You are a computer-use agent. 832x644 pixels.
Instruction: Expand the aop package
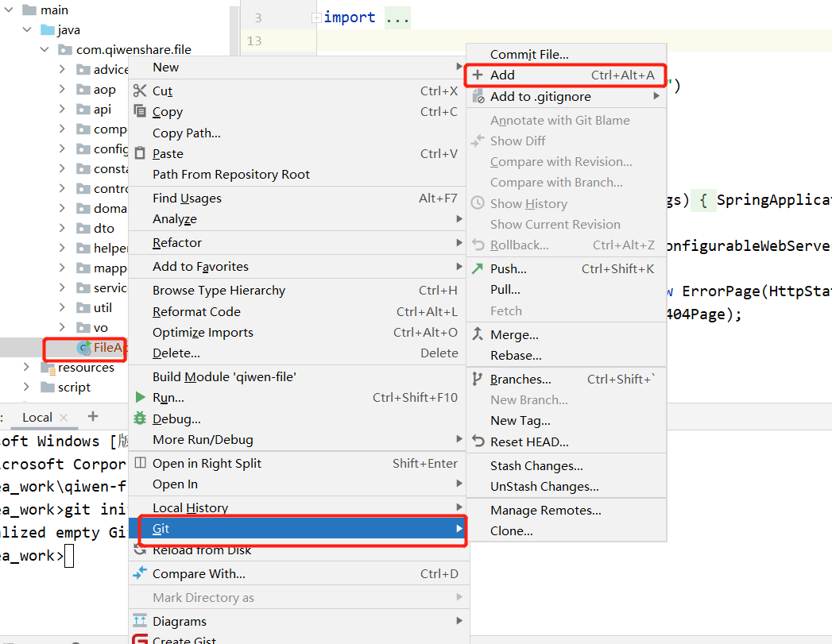click(62, 89)
